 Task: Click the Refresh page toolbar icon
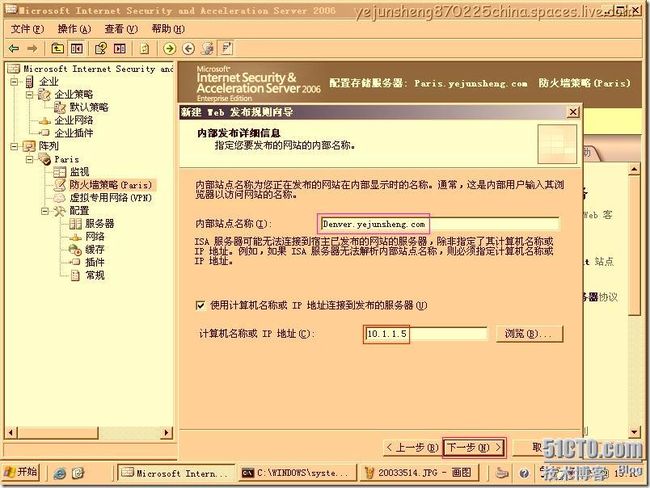[144, 49]
